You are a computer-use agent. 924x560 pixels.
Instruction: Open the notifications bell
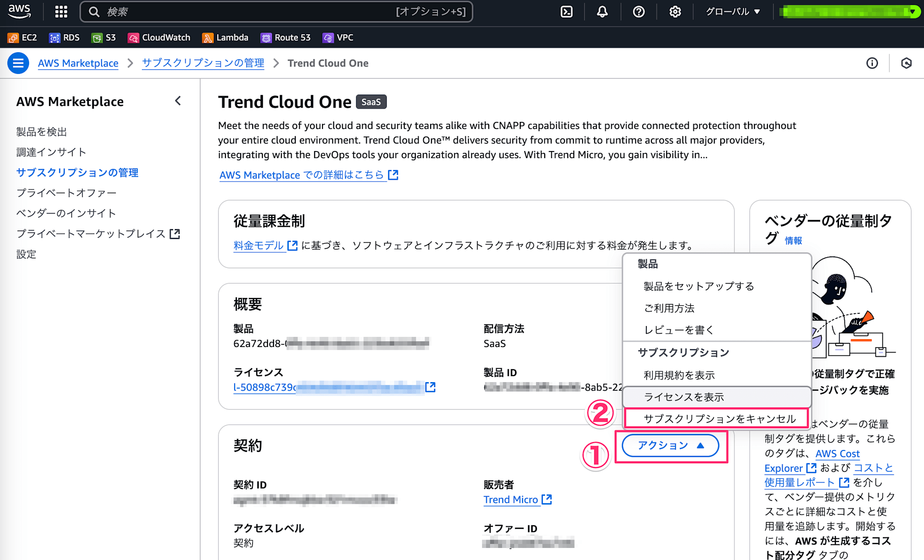[x=602, y=12]
